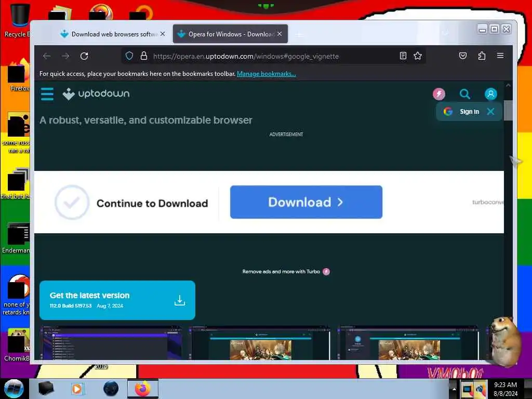Open the black box taskbar icon
The height and width of the screenshot is (399, 532).
pos(46,389)
